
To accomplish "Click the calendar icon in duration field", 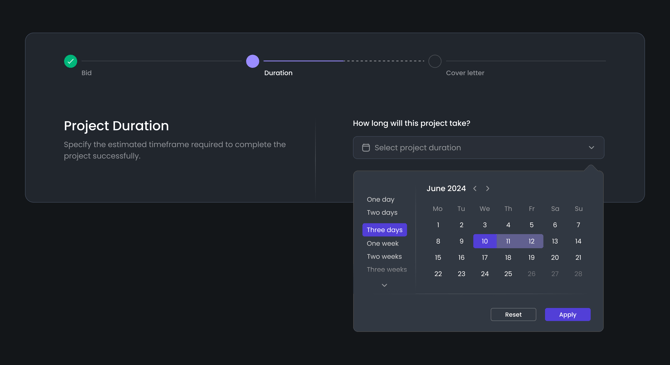I will (366, 147).
